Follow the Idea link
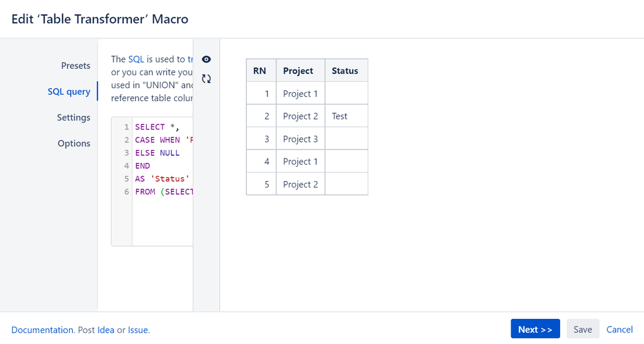 [106, 330]
